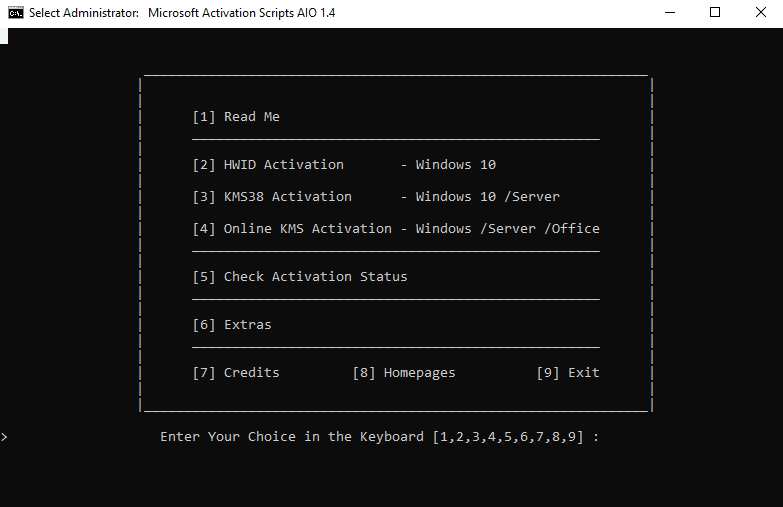
Task: Click 'Windows 10 /Server' text on KMS38 line
Action: coord(488,197)
